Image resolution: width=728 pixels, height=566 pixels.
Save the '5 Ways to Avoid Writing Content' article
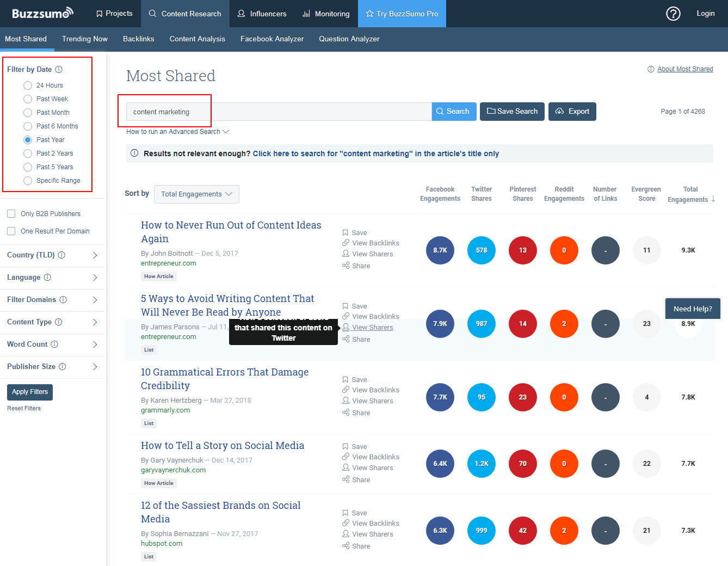click(x=355, y=306)
